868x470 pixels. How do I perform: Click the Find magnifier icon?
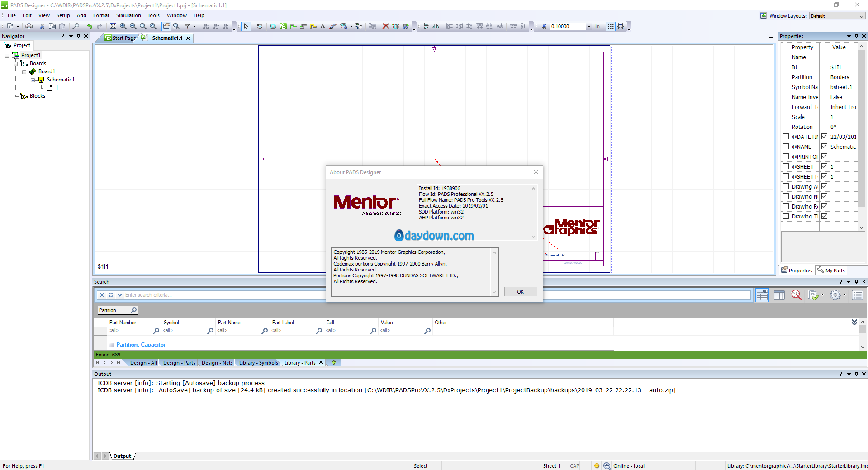click(76, 26)
